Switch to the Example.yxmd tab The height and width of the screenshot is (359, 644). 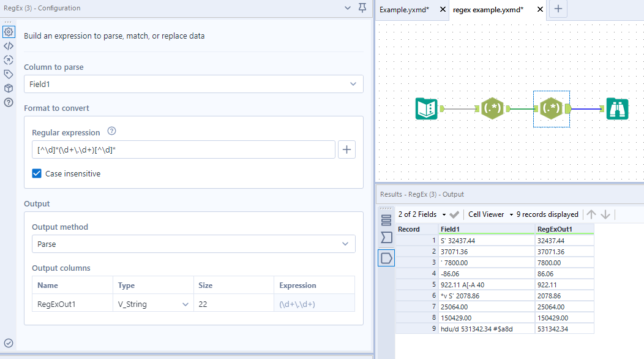coord(404,9)
